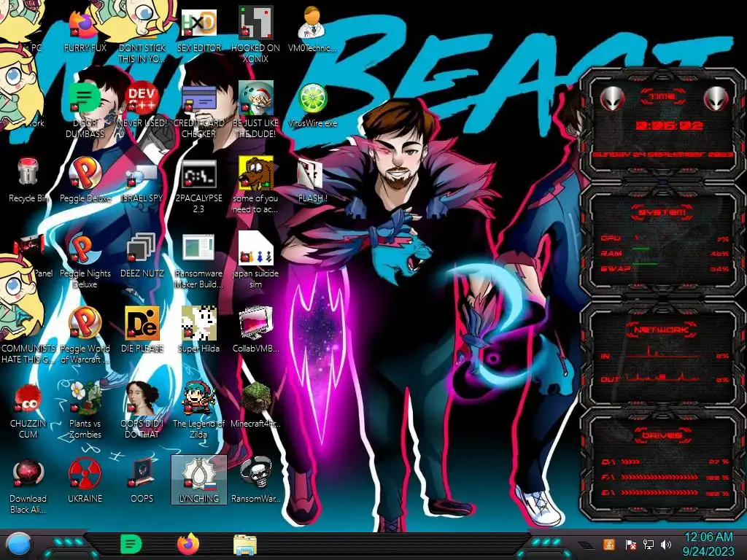The image size is (747, 560).
Task: Click the Sunday 24 September 2023 date text
Action: point(662,155)
